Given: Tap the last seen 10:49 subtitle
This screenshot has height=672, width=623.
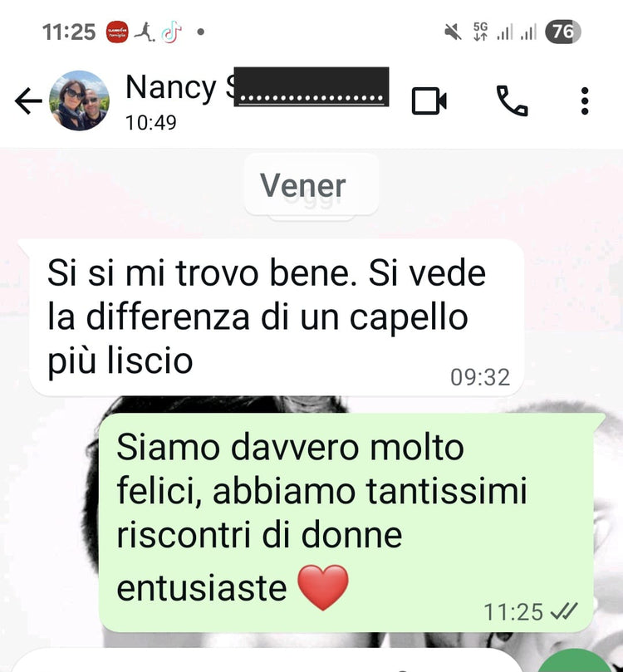Looking at the screenshot, I should point(151,123).
